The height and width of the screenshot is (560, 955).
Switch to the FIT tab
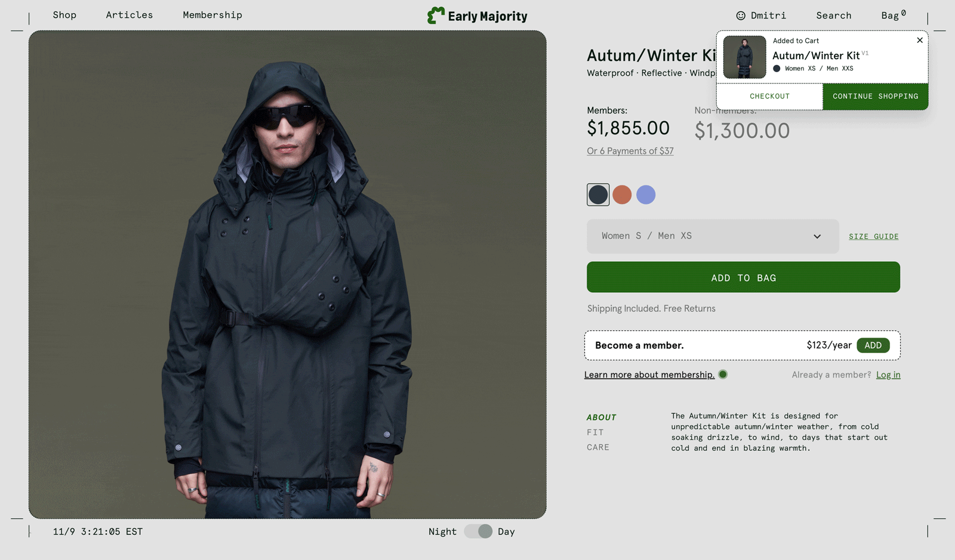595,432
